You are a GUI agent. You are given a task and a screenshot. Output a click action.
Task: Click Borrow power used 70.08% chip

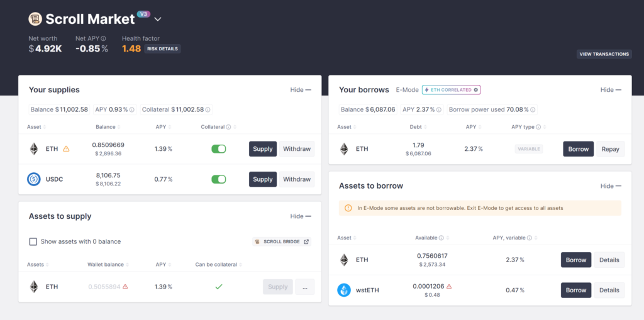pyautogui.click(x=492, y=109)
